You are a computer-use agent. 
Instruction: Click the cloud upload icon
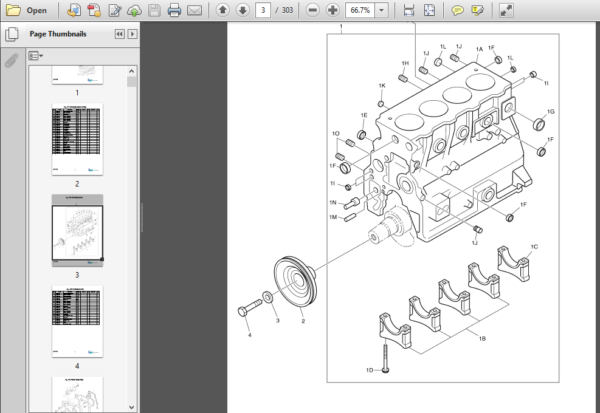[x=134, y=10]
